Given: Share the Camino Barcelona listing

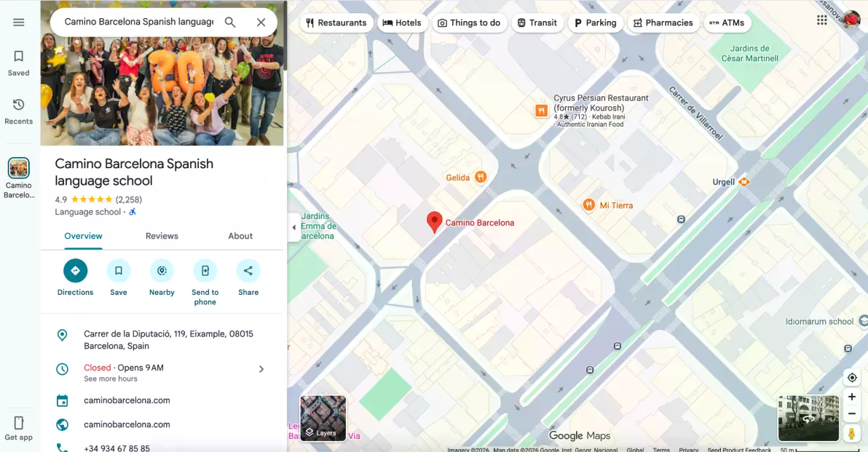Looking at the screenshot, I should [248, 271].
